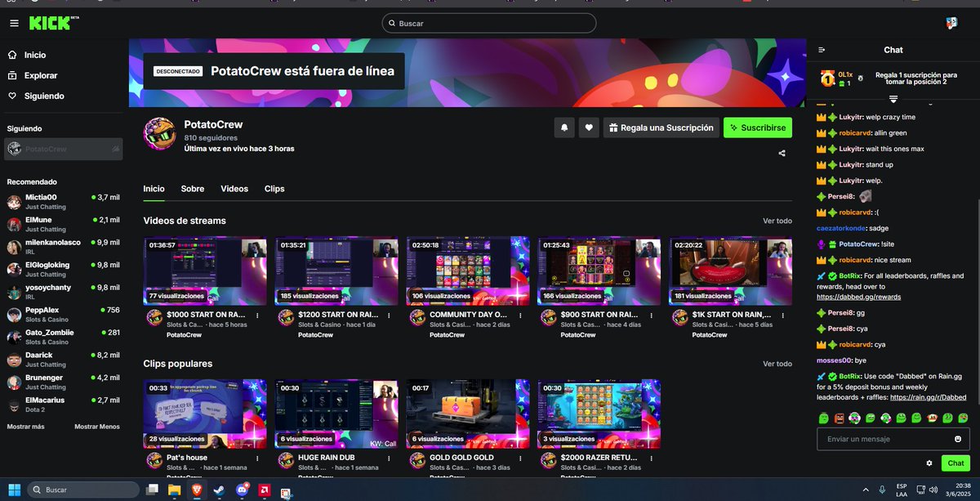Open recommended channel ElMune

(63, 224)
